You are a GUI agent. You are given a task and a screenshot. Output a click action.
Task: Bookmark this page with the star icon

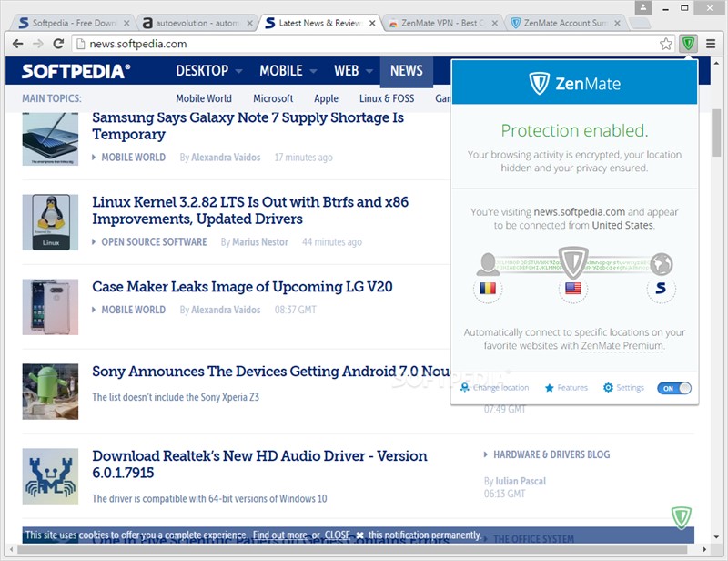666,44
